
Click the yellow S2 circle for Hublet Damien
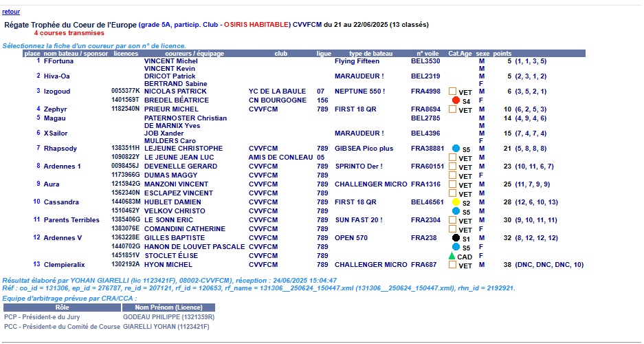coord(456,202)
